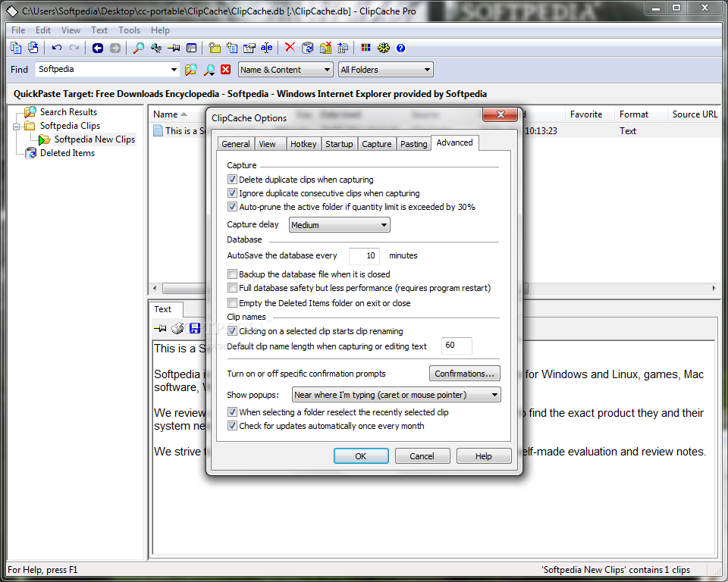Select Deleted Items in folder tree
Screen dimensions: 728x582
click(x=67, y=153)
